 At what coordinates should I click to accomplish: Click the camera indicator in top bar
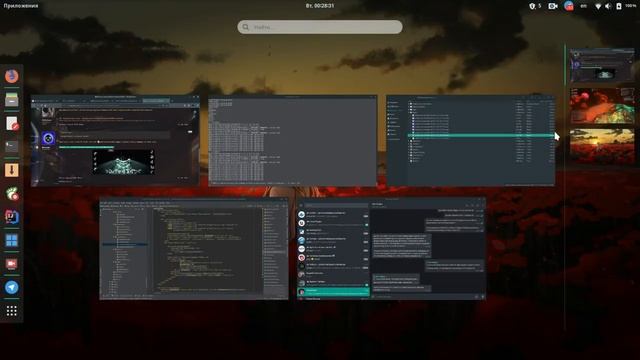coord(553,6)
